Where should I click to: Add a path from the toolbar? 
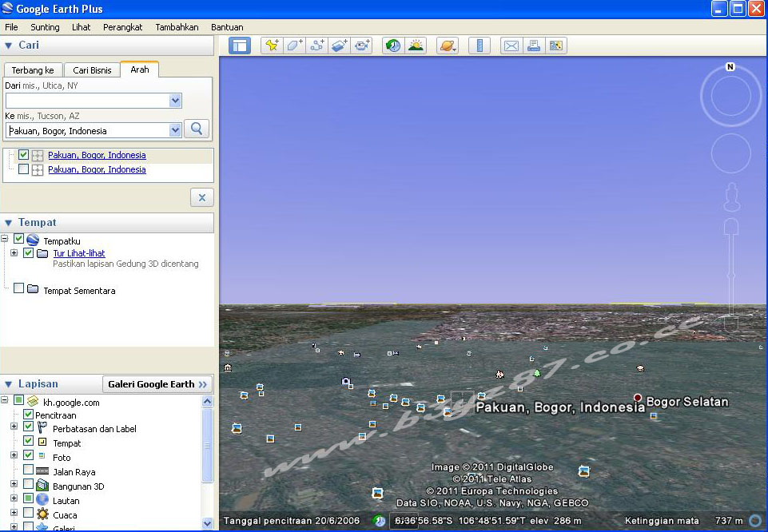pyautogui.click(x=317, y=46)
